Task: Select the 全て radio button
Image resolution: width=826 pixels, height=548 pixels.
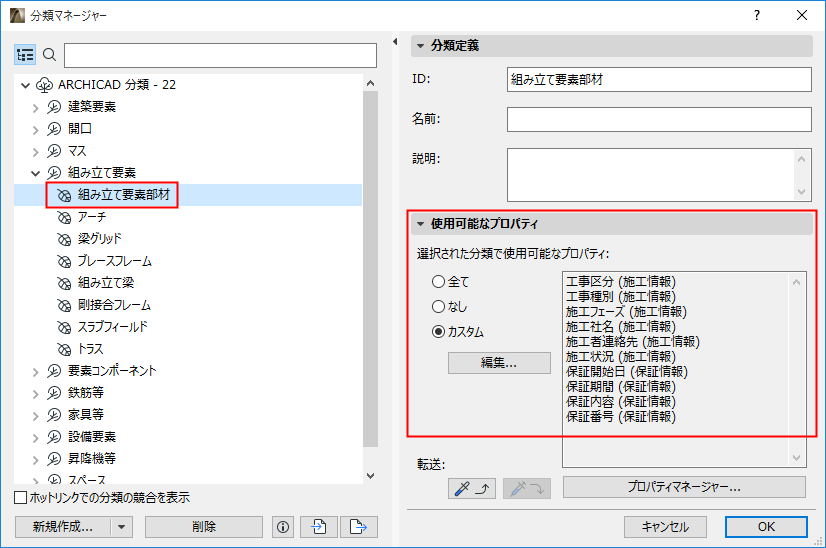Action: click(x=438, y=281)
